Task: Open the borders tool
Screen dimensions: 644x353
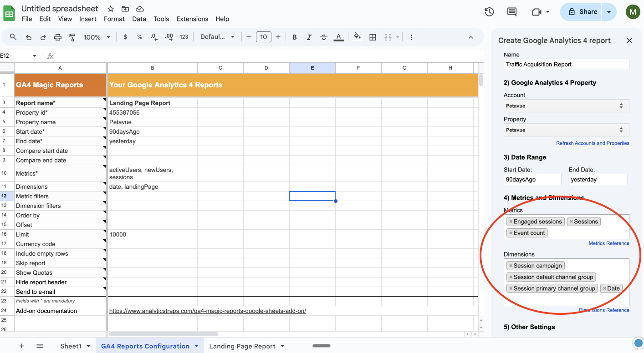Action: coord(373,37)
